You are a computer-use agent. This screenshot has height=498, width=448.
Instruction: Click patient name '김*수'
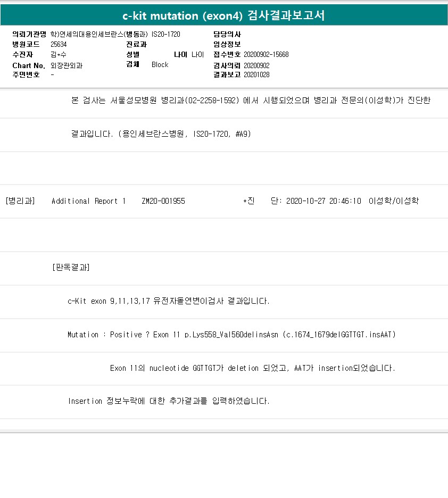[x=59, y=54]
